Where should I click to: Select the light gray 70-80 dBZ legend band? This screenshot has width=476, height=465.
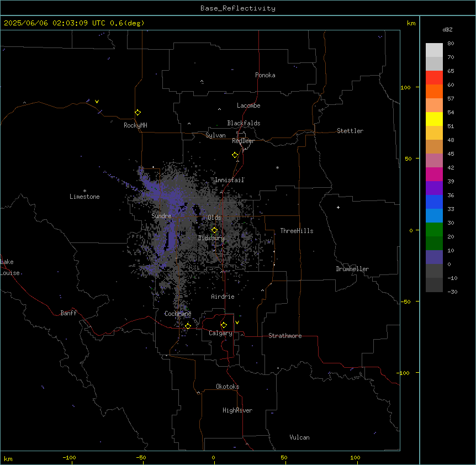[x=434, y=50]
